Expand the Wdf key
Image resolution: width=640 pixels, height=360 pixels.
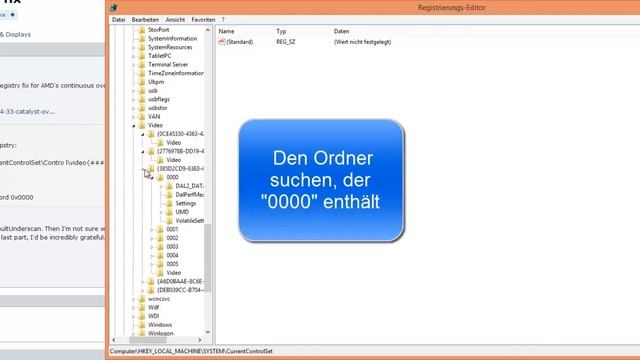click(x=133, y=307)
